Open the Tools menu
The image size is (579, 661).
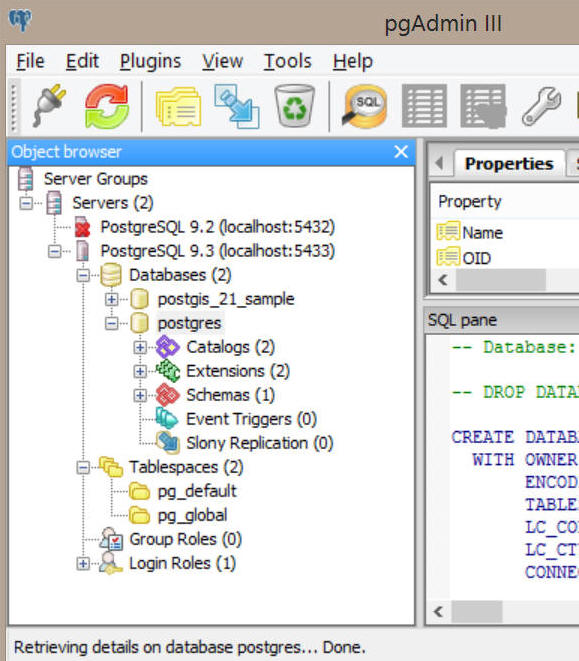[x=288, y=61]
